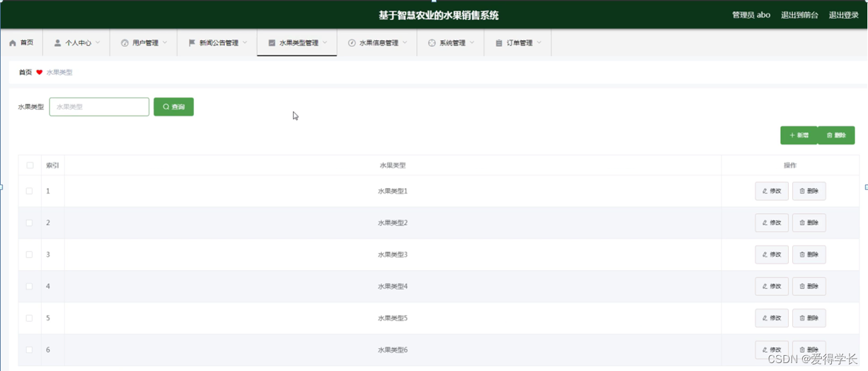Image resolution: width=868 pixels, height=371 pixels.
Task: Click trash icon in green 删除 button
Action: pos(829,135)
